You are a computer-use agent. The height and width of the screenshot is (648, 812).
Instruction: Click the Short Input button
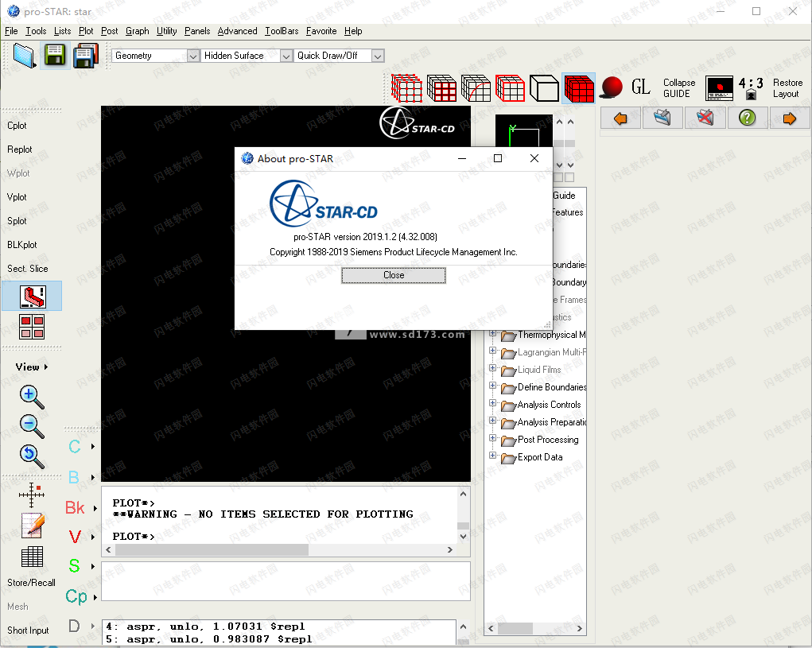tap(28, 631)
